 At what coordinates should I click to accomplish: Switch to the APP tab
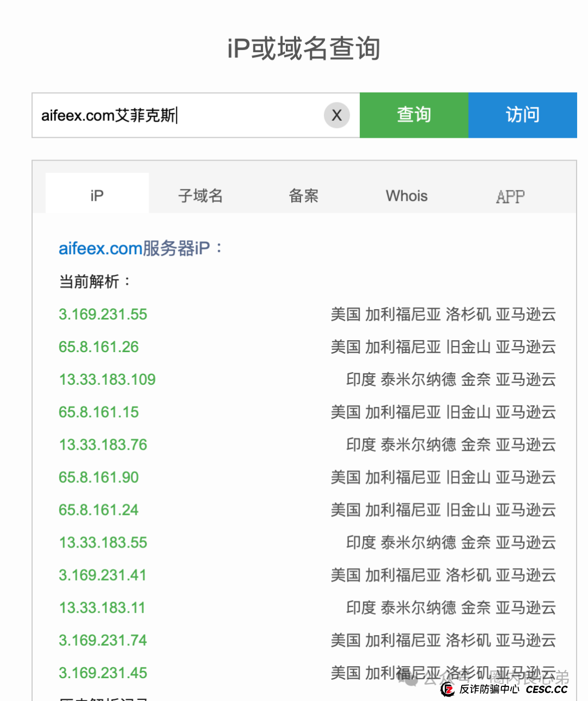[x=510, y=195]
